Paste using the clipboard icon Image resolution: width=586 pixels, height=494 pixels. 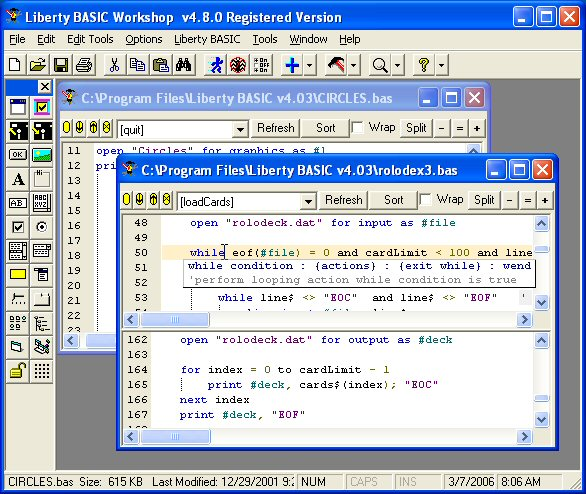tap(161, 65)
